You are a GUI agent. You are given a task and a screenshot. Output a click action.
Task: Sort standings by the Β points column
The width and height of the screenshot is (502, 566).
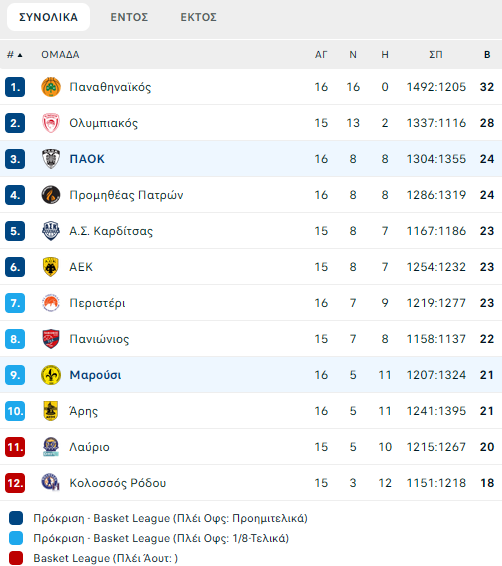pos(487,55)
